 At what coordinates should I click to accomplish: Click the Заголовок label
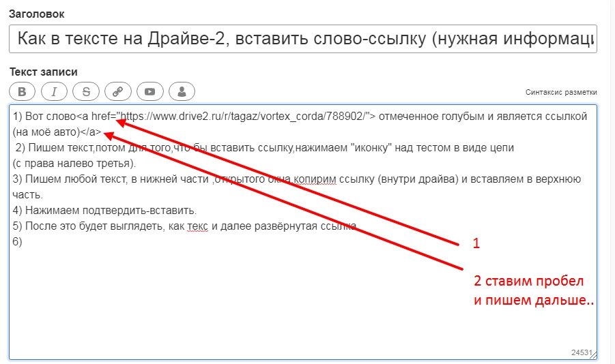[36, 14]
